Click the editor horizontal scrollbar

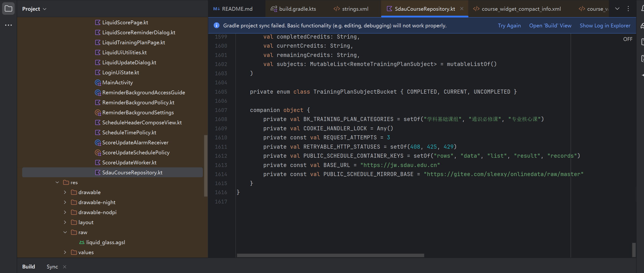[330, 255]
